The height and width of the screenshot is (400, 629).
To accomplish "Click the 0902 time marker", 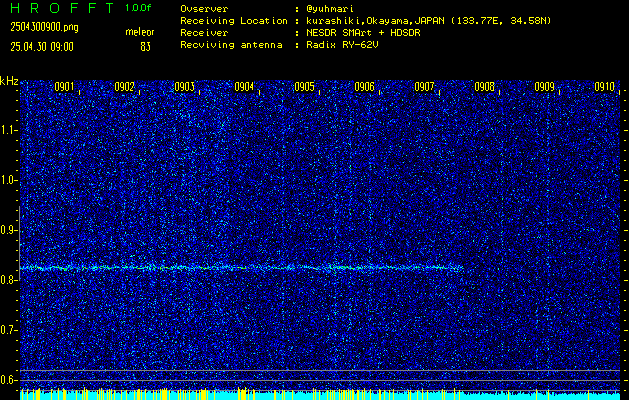I will point(124,87).
